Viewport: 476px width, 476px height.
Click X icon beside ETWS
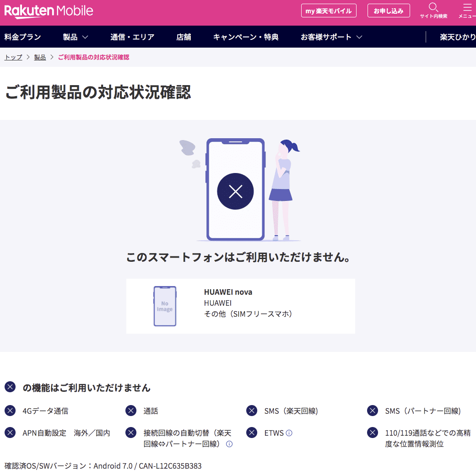tap(252, 432)
